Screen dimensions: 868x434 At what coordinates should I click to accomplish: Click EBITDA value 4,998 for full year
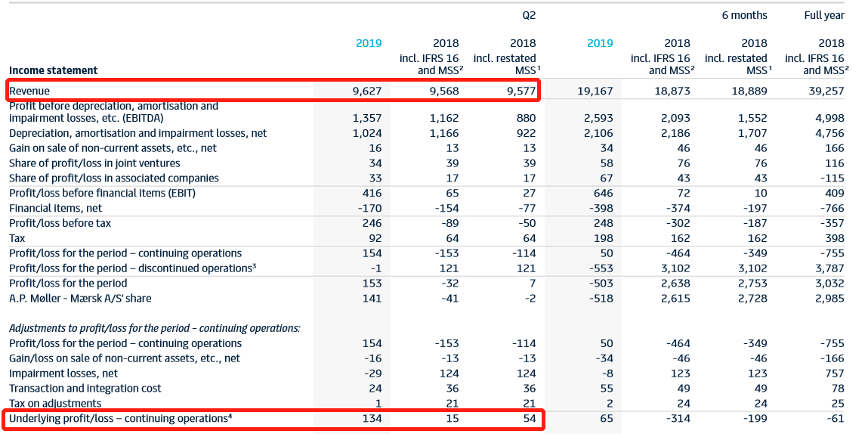(829, 118)
